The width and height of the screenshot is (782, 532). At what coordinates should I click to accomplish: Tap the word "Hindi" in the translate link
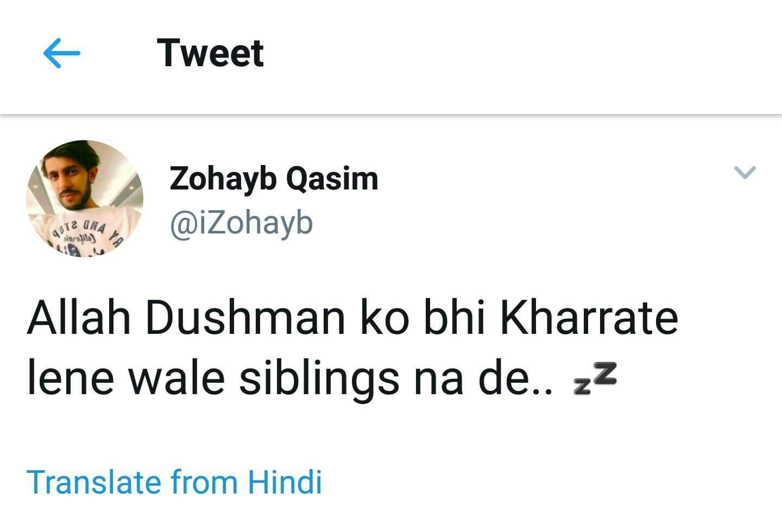(285, 482)
